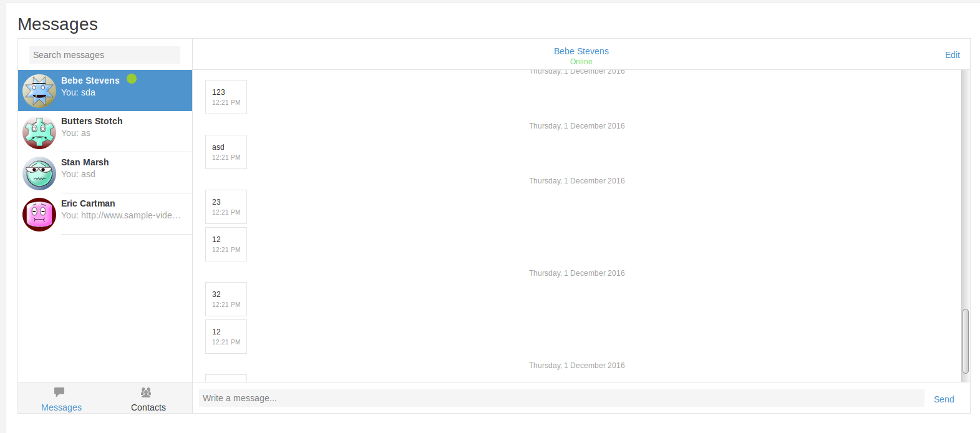The width and height of the screenshot is (980, 433).
Task: Click the Messages speech bubble icon
Action: point(59,392)
